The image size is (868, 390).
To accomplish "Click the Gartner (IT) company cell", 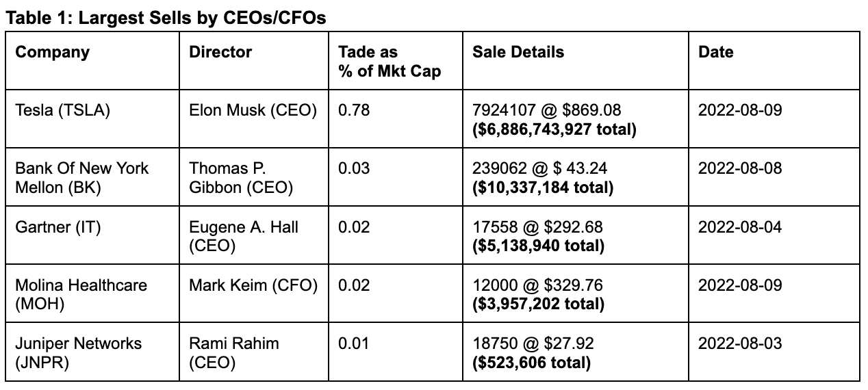I will tap(93, 235).
